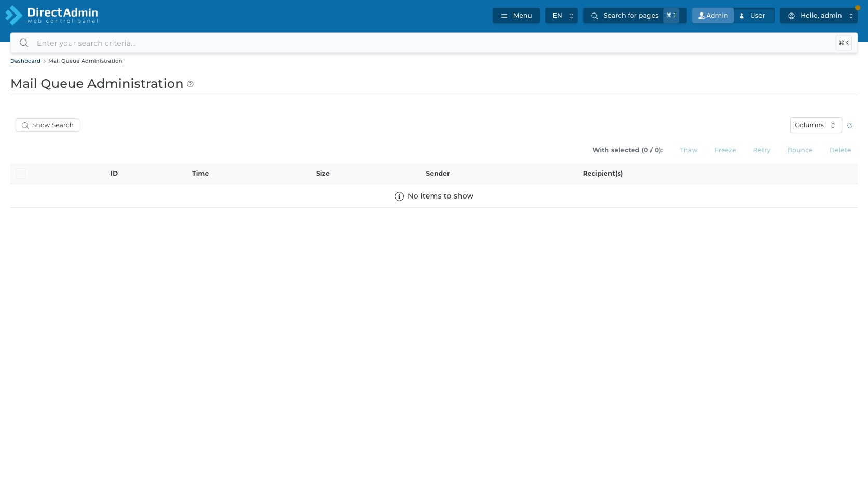This screenshot has width=868, height=489.
Task: Expand the Hello, admin account menu
Action: coord(819,16)
